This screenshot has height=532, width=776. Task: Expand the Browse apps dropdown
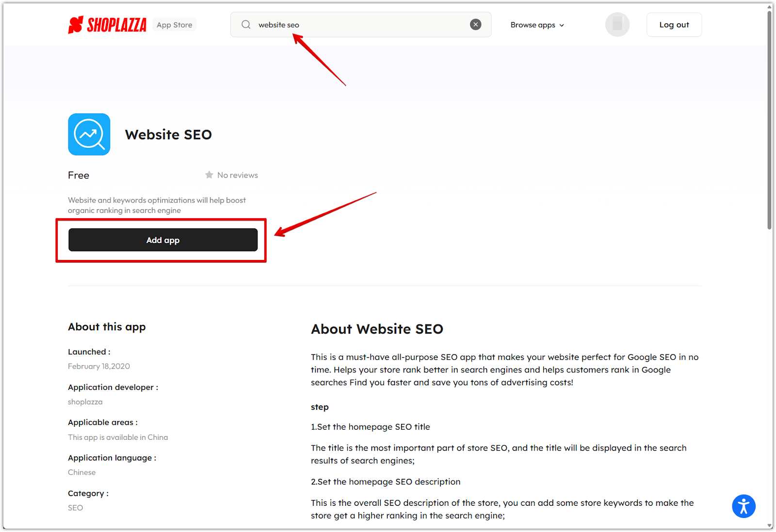537,25
